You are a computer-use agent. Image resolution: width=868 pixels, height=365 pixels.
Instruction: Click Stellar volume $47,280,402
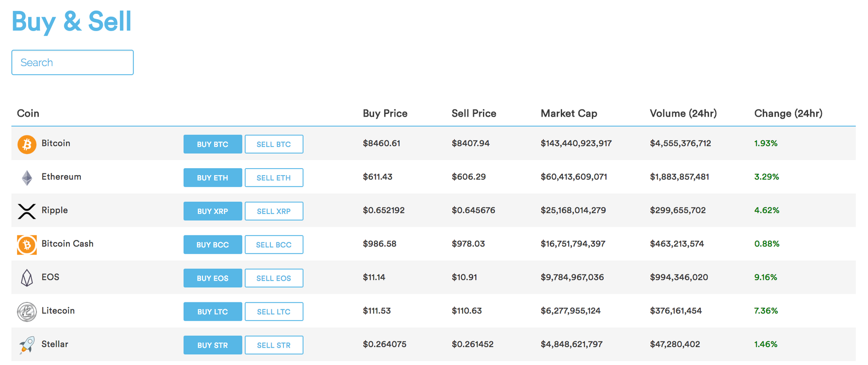[x=675, y=344]
